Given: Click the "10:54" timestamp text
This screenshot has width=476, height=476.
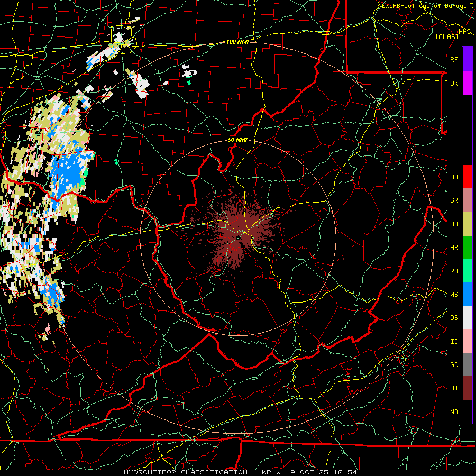Looking at the screenshot, I should [x=345, y=472].
